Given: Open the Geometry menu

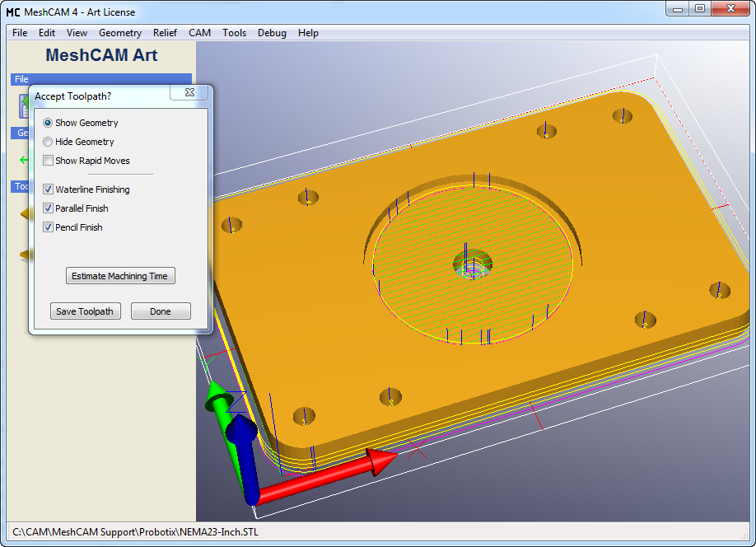Looking at the screenshot, I should tap(120, 33).
